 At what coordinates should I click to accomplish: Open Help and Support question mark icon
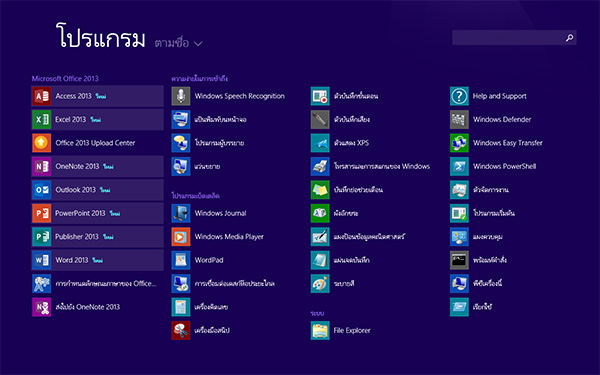click(x=459, y=96)
